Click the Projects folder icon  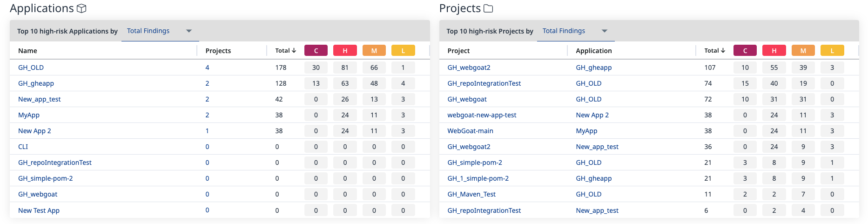tap(488, 8)
